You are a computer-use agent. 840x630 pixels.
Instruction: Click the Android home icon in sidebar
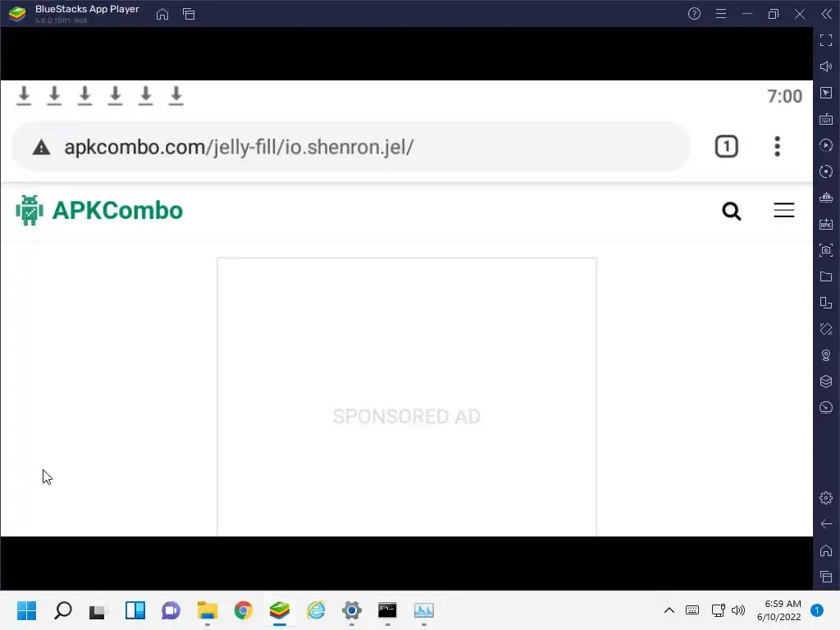tap(826, 550)
